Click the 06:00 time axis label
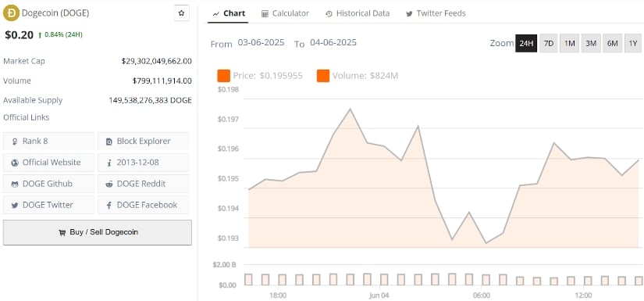644x301 pixels. (x=482, y=296)
